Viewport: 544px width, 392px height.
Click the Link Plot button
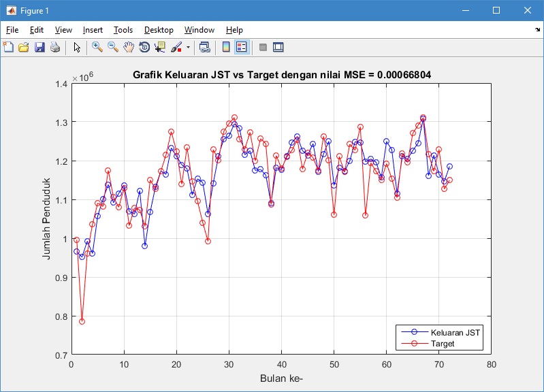tap(204, 47)
